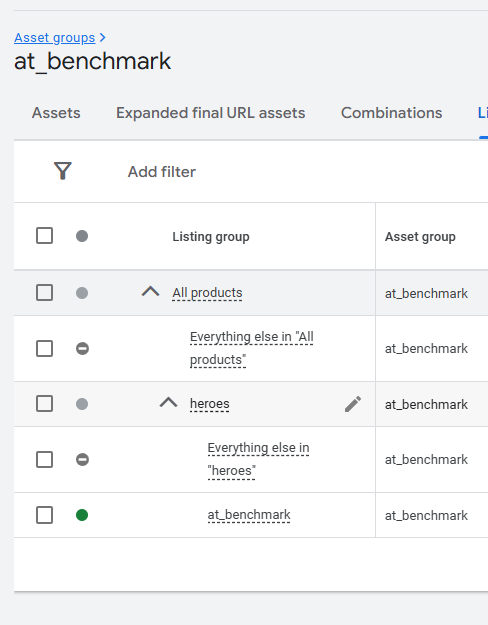This screenshot has height=625, width=488.
Task: Click Everything else in "All products" label
Action: tap(252, 348)
